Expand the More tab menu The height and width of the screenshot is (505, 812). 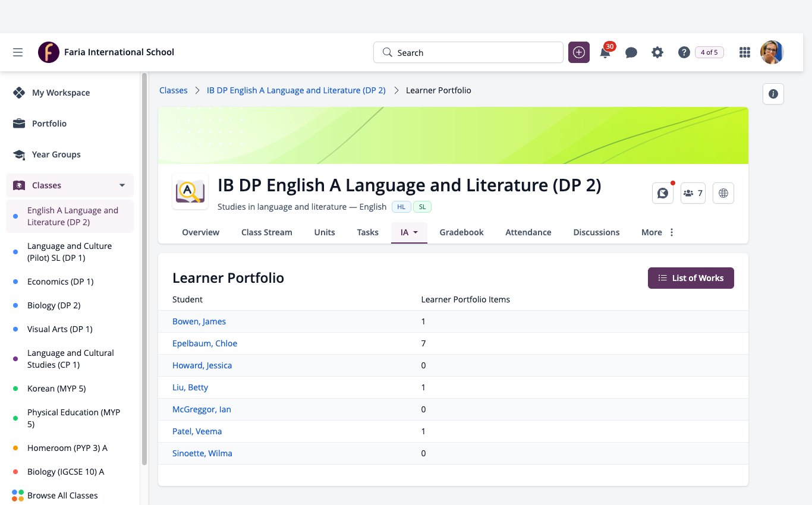coord(658,232)
